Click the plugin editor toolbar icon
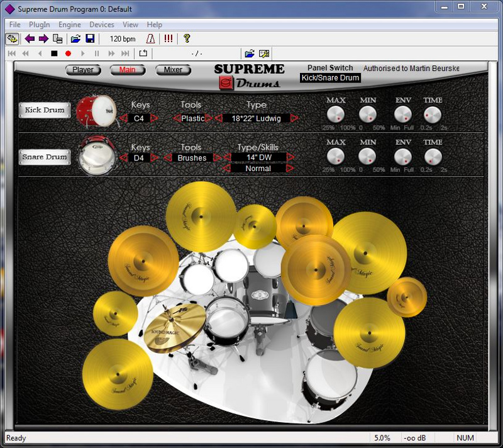Image resolution: width=503 pixels, height=448 pixels. pyautogui.click(x=12, y=39)
